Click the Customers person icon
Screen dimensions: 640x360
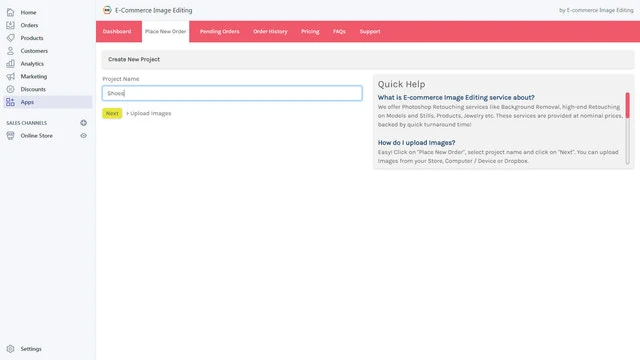click(10, 51)
